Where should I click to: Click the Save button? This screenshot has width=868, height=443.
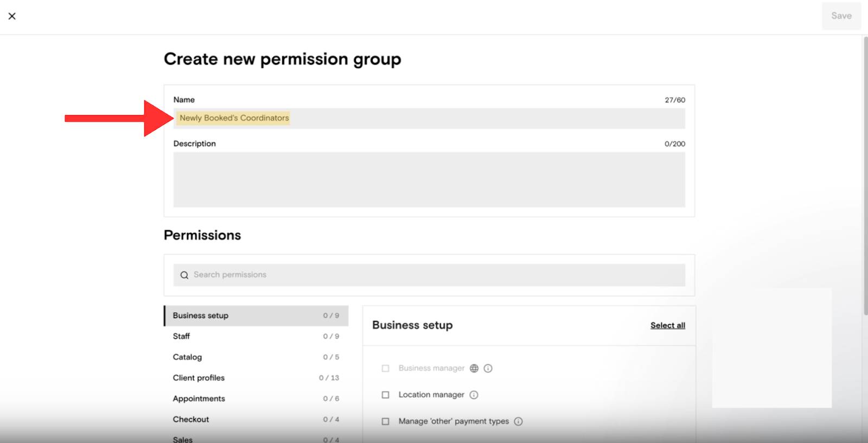841,16
